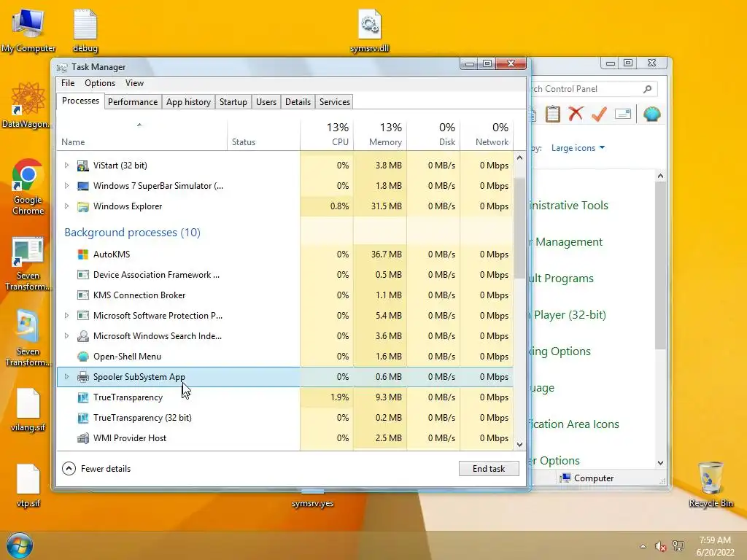
Task: Click the Spooler SubSystem App printer icon
Action: [83, 377]
